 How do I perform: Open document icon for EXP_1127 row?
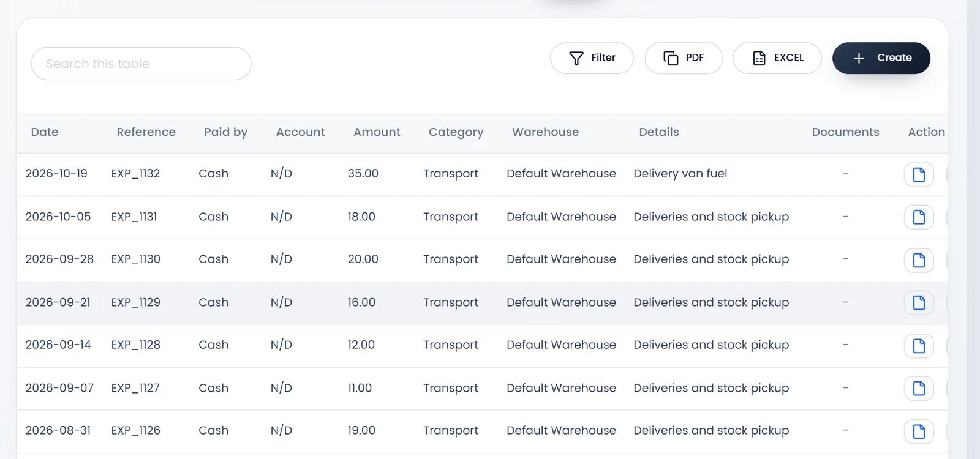click(x=919, y=389)
